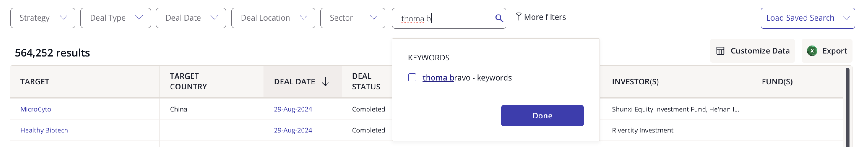Click the Customize Data table icon
Screen dimensions: 868x147
click(720, 51)
